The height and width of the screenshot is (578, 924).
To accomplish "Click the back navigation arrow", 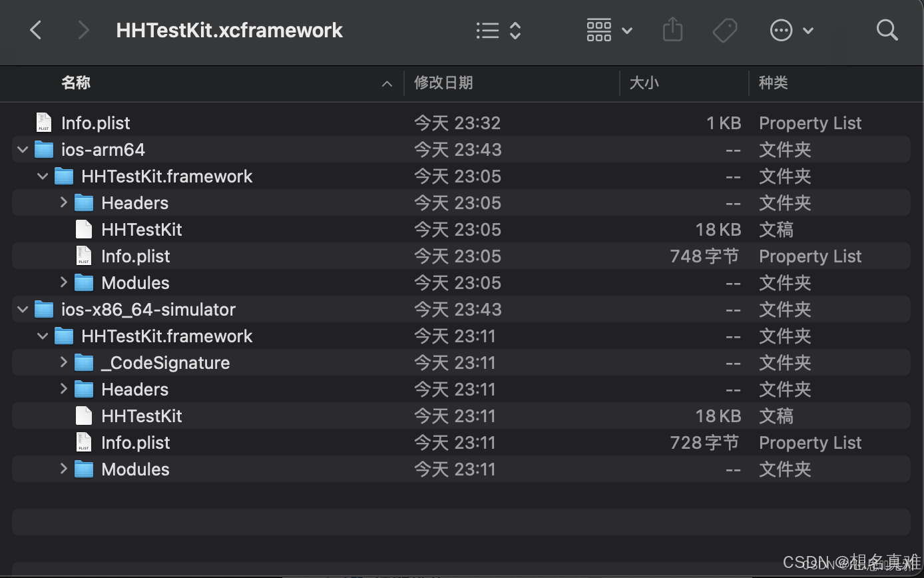I will click(35, 30).
